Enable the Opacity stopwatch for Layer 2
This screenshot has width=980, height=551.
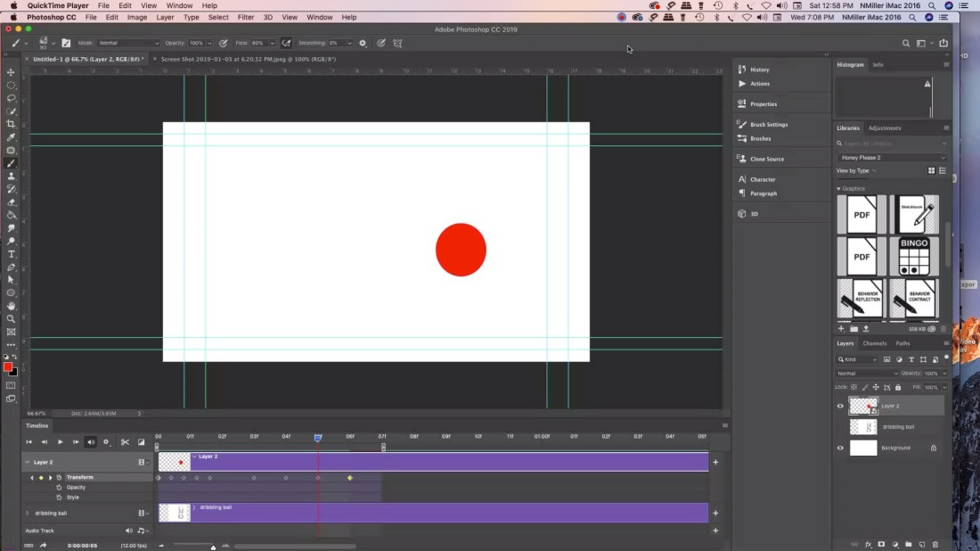tap(59, 487)
